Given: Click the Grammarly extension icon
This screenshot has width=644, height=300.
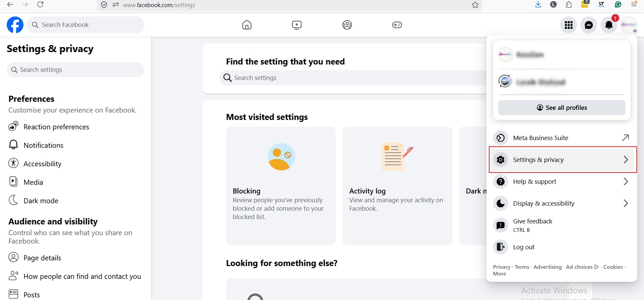Looking at the screenshot, I should pyautogui.click(x=618, y=4).
